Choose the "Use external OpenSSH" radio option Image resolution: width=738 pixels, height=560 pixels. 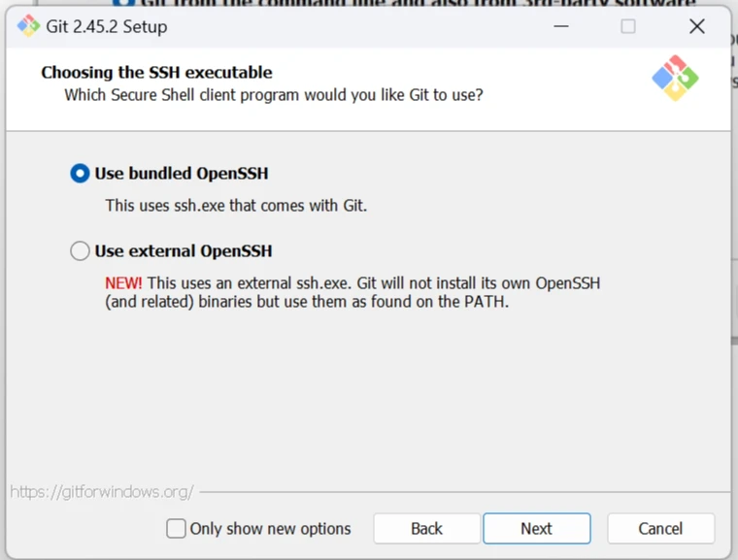(80, 251)
